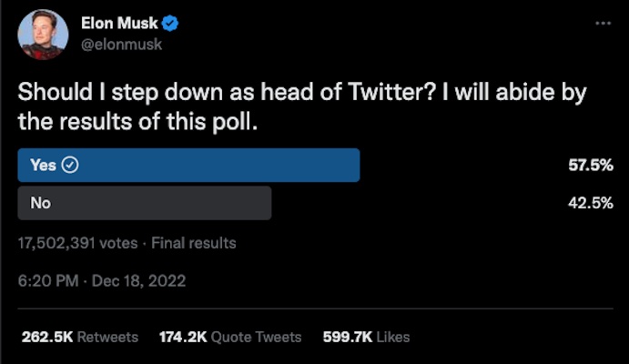This screenshot has width=629, height=364.
Task: Open the three-dot more options menu
Action: click(x=603, y=23)
